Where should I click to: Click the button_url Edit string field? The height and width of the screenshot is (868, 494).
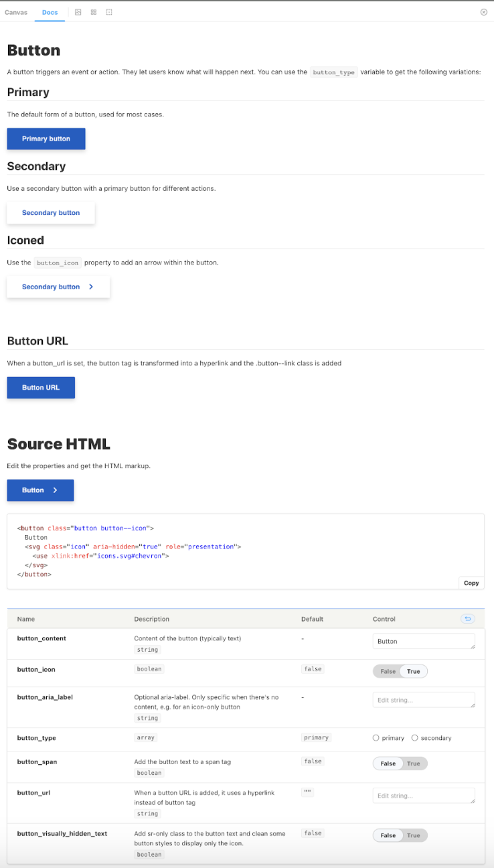coord(424,796)
